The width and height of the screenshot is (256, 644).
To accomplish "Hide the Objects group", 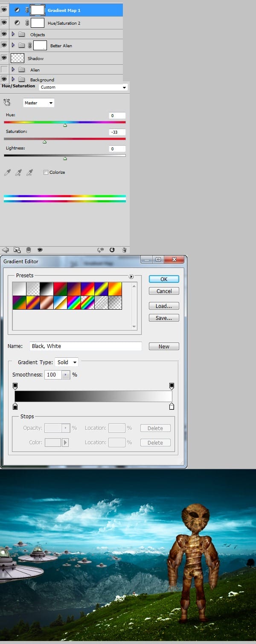I will [4, 34].
